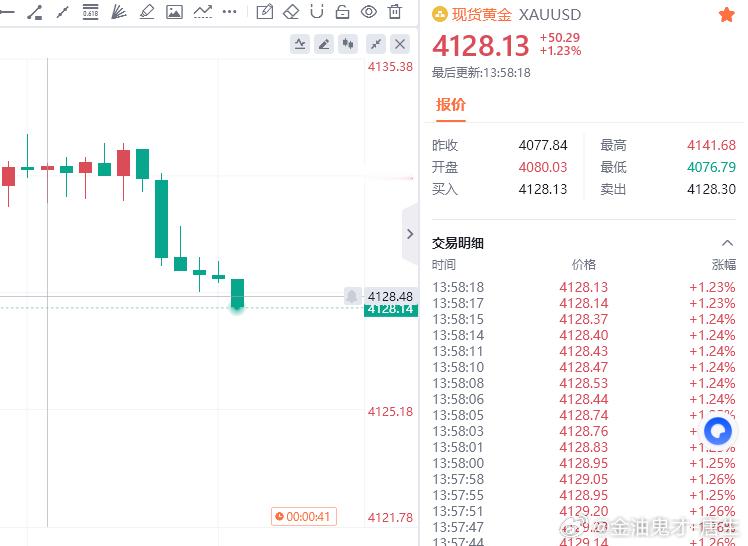Select the trade row at 13:57:58
This screenshot has width=748, height=546.
coord(584,479)
